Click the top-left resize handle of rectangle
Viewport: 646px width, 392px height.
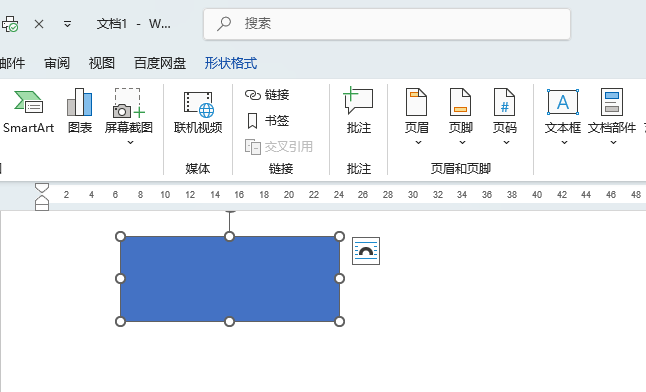click(120, 236)
